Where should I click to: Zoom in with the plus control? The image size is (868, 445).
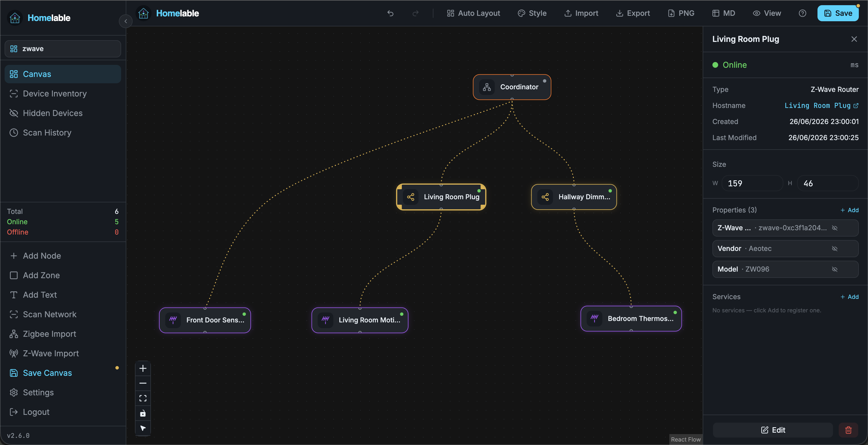(143, 368)
